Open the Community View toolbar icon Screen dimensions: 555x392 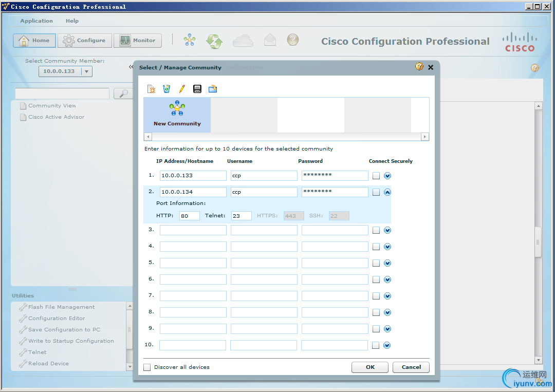(x=190, y=40)
